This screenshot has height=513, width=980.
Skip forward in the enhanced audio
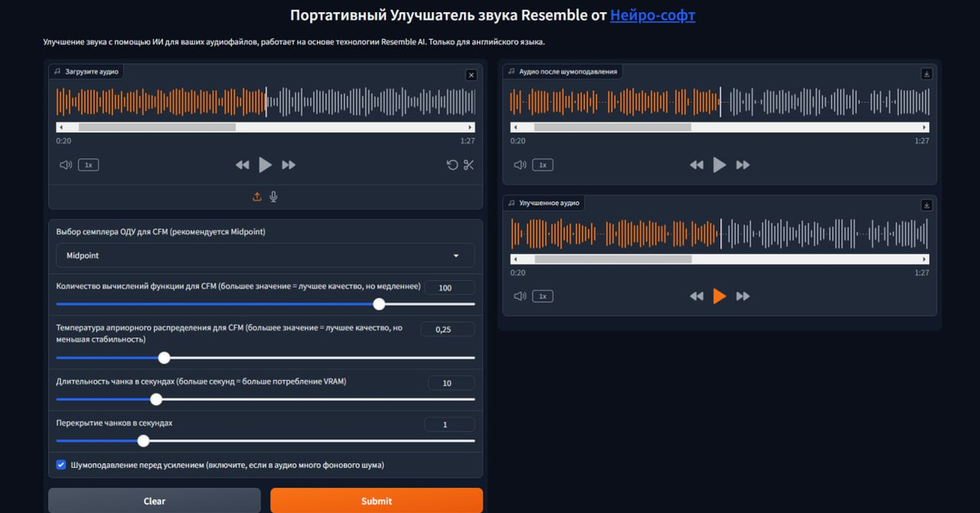pos(742,297)
